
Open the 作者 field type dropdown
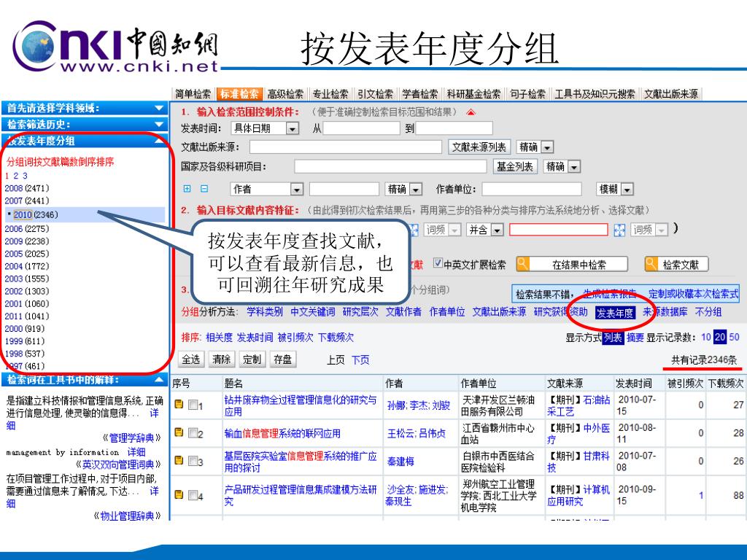pyautogui.click(x=296, y=190)
